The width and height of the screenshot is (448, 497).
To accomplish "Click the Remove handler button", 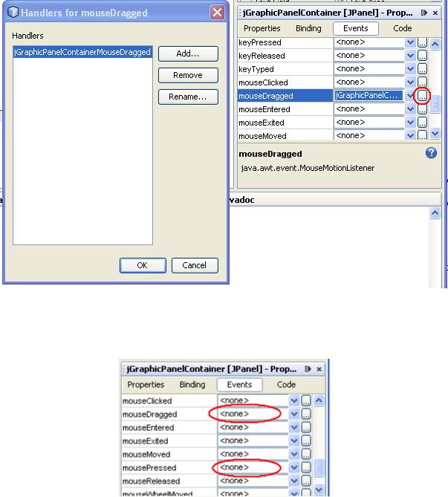I will tap(188, 75).
